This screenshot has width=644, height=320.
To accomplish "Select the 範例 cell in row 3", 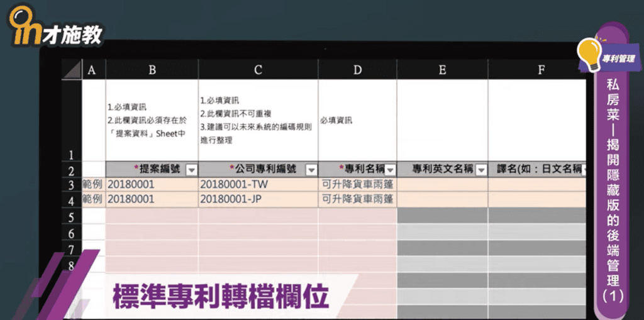I will [94, 184].
